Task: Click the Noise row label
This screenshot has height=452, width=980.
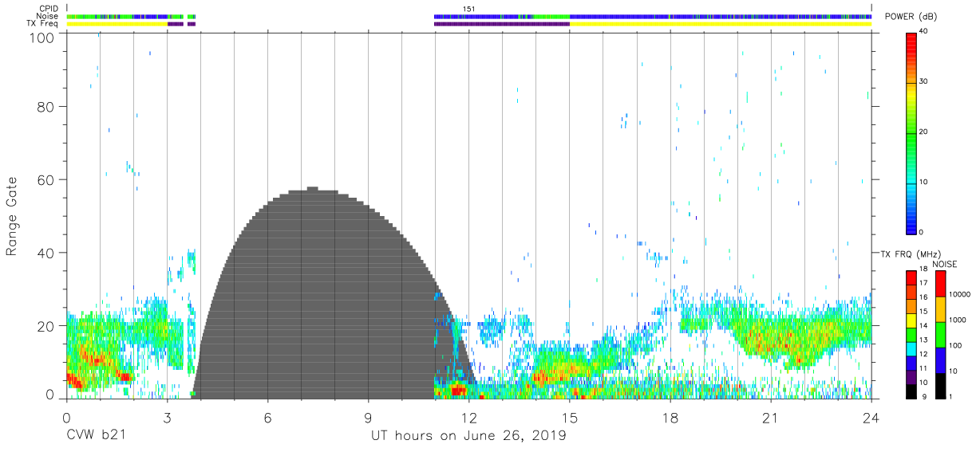Action: click(47, 16)
